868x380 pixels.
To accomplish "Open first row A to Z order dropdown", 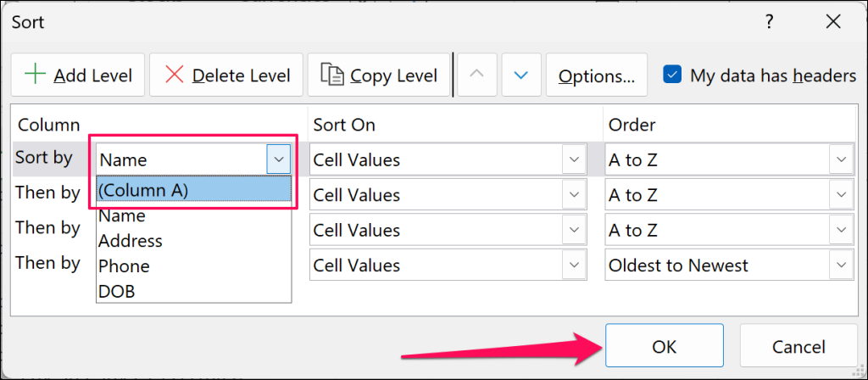I will [840, 159].
